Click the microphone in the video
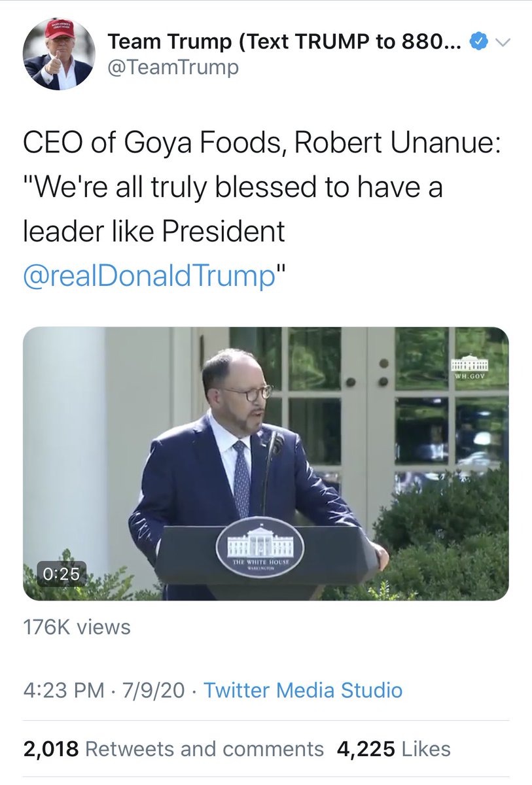The height and width of the screenshot is (785, 532). [275, 444]
